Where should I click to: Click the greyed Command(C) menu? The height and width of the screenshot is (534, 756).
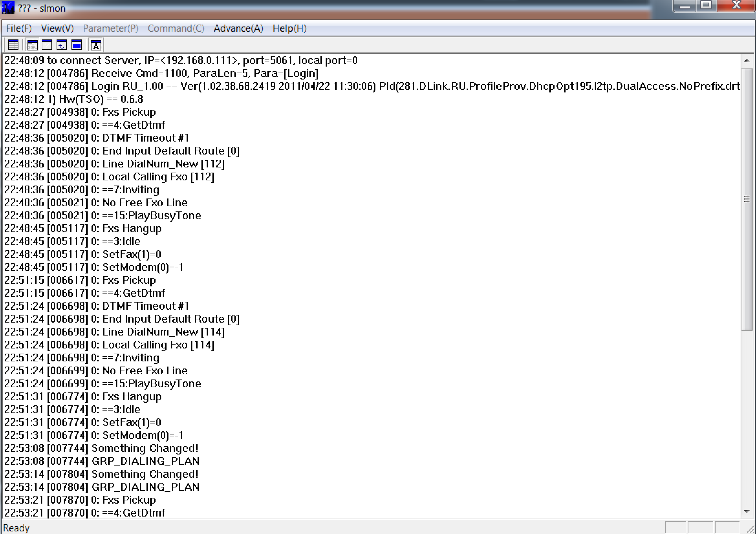point(176,28)
